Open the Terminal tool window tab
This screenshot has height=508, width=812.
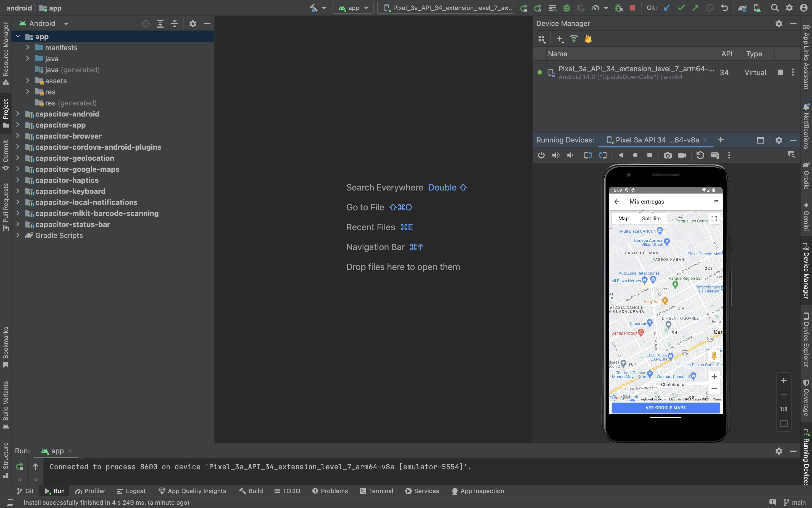[x=376, y=491]
